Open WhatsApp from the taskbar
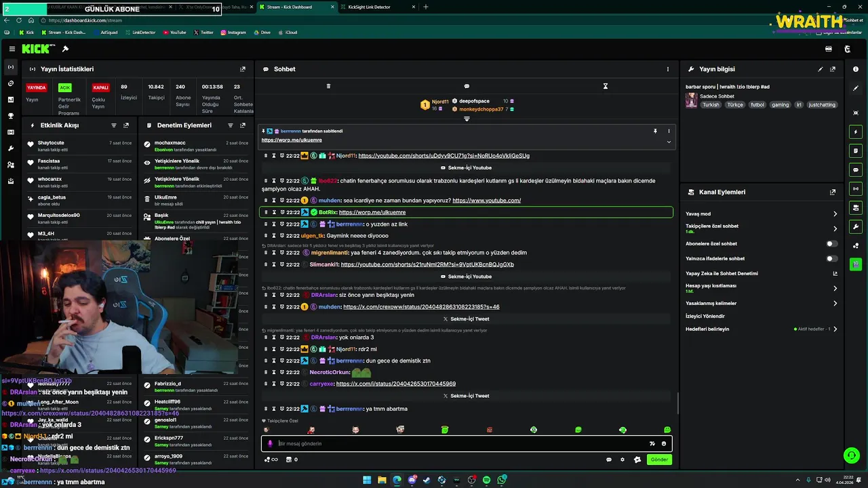The image size is (868, 488). 501,480
